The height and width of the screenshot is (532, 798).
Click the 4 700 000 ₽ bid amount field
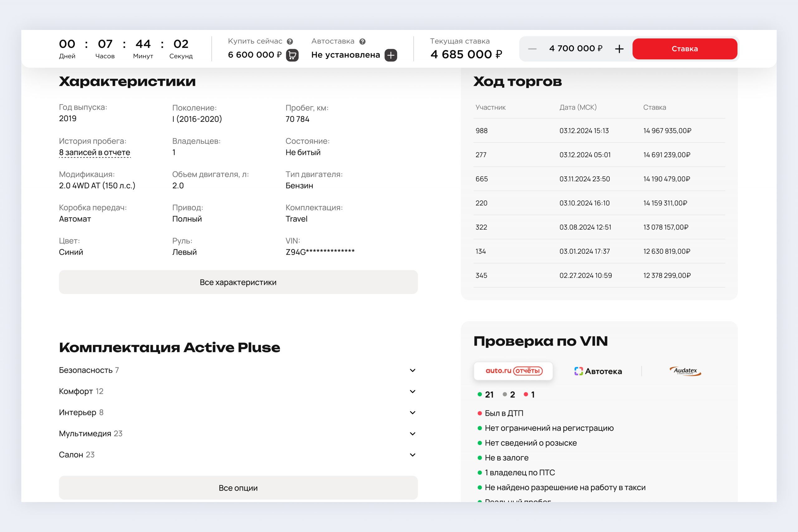pos(575,49)
